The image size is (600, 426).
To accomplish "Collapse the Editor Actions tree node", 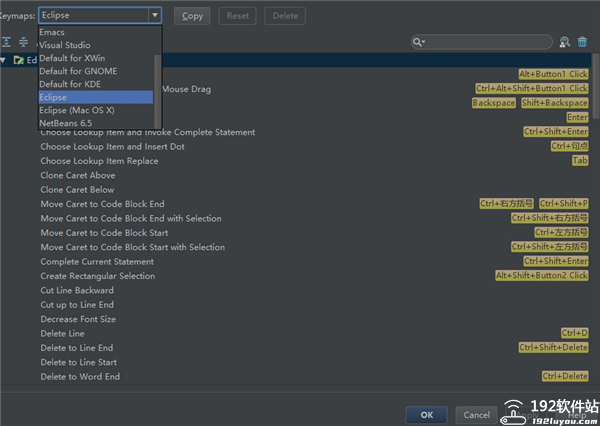I will pyautogui.click(x=3, y=60).
